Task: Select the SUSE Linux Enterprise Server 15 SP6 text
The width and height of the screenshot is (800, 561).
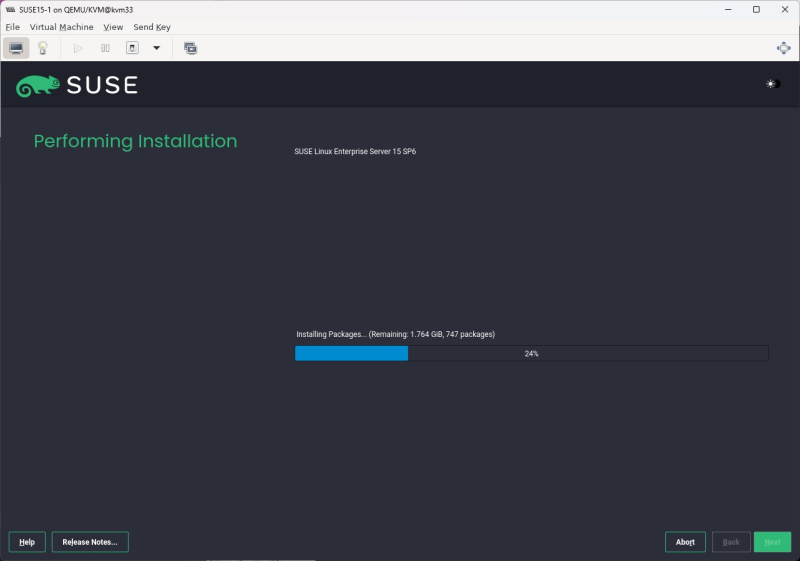Action: tap(355, 151)
